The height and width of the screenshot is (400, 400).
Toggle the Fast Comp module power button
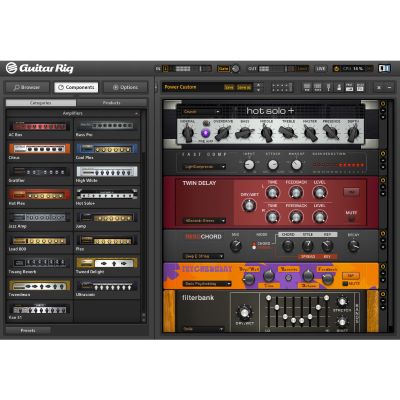383,154
